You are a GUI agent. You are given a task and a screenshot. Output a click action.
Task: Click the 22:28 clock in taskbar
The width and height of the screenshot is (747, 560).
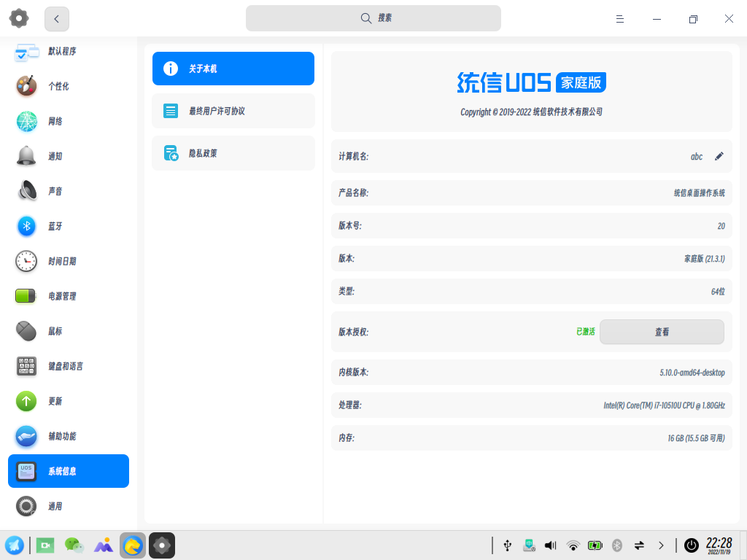point(719,545)
